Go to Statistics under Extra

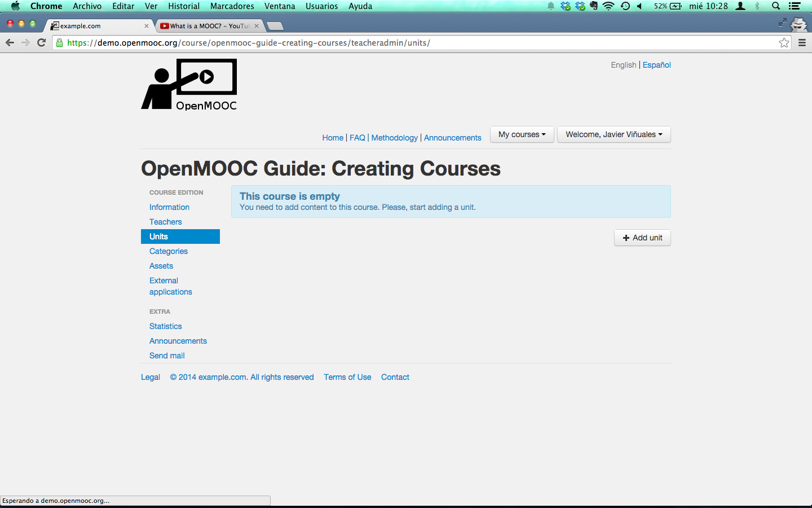(x=166, y=326)
